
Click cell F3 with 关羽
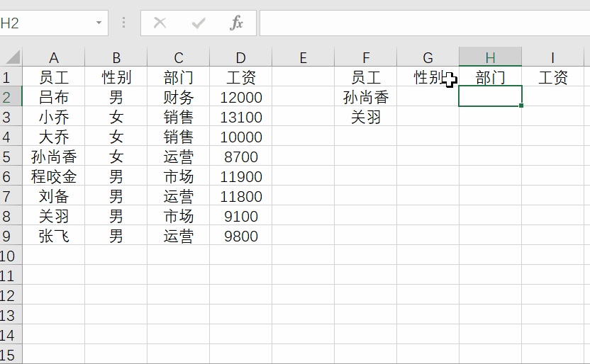coord(365,117)
